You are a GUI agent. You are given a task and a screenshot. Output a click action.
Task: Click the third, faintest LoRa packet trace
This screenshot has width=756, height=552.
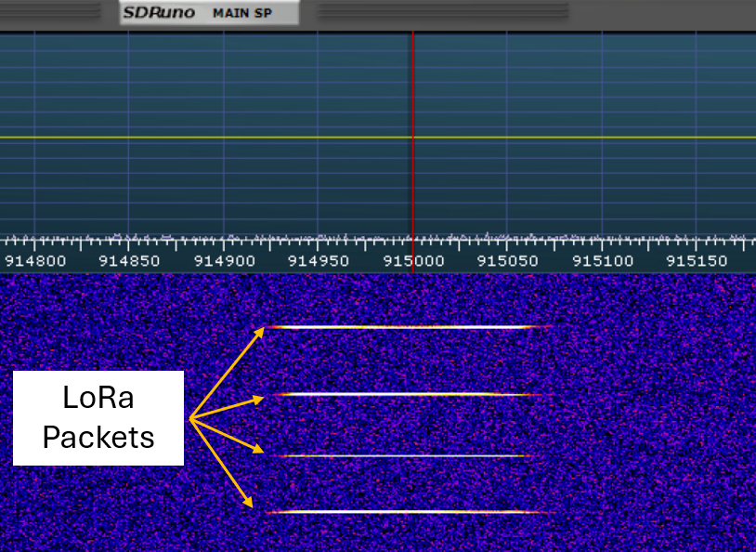pyautogui.click(x=405, y=455)
